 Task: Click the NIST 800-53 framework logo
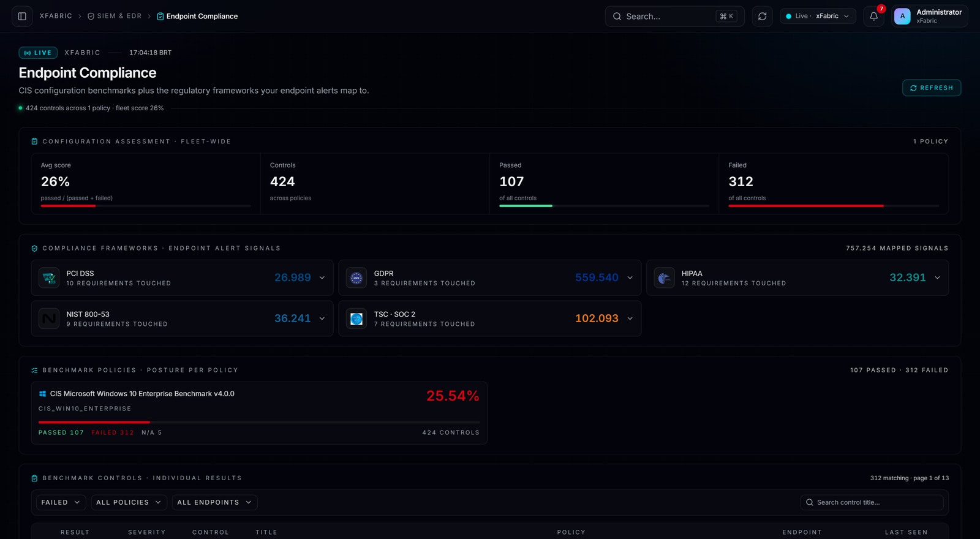[x=49, y=318]
